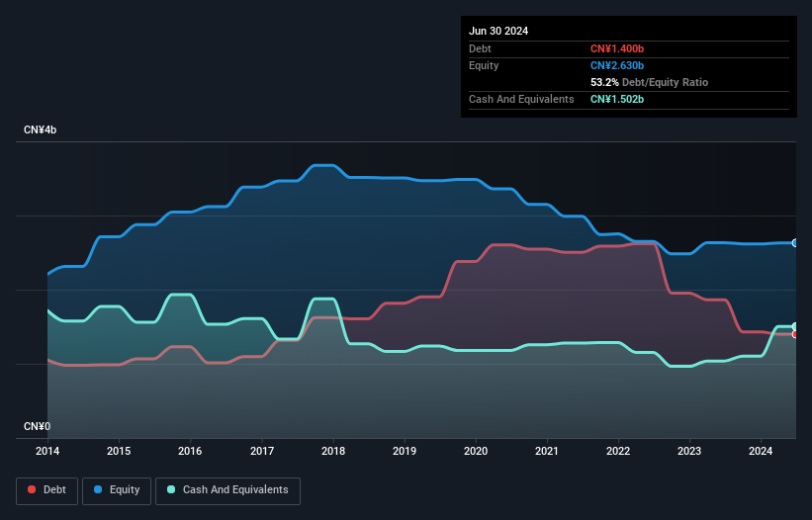Click the CN¥2.630b equity value

pos(617,65)
